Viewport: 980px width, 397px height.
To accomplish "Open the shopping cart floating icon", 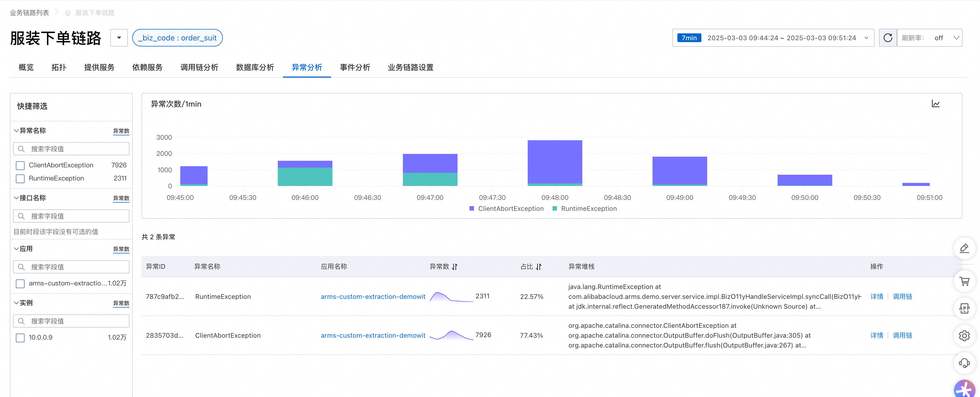I will tap(964, 281).
